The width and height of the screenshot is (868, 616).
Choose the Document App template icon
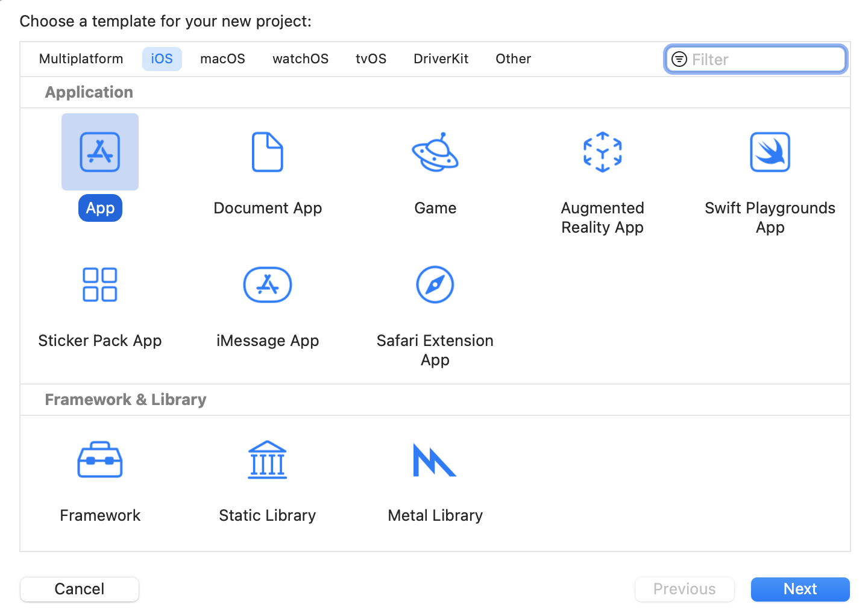click(268, 152)
